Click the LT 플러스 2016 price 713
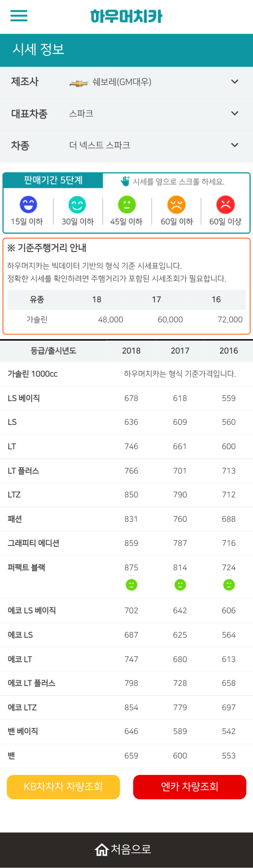 [x=229, y=471]
